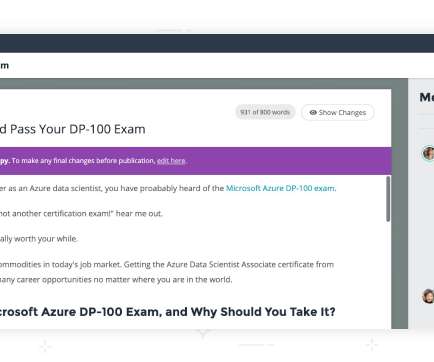Click the lower user avatar in right panel
This screenshot has height=362, width=434.
(428, 296)
